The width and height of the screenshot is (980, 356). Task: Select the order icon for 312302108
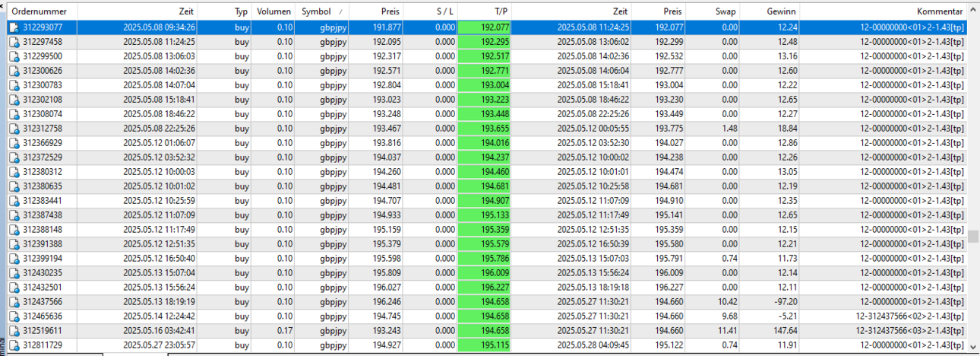14,99
